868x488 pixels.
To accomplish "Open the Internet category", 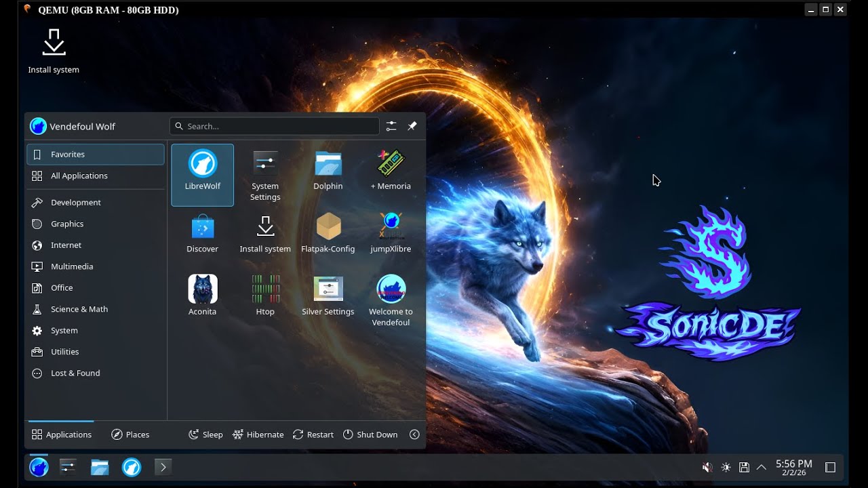I will click(x=96, y=245).
